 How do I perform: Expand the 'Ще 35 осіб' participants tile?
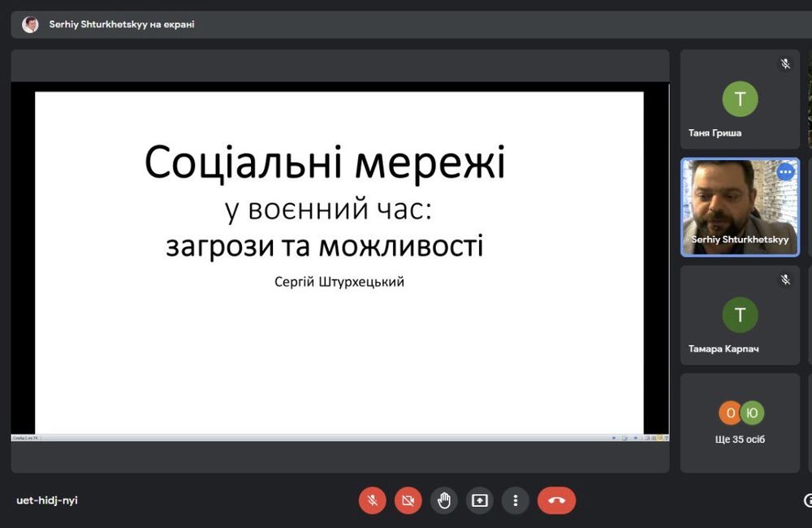(740, 439)
